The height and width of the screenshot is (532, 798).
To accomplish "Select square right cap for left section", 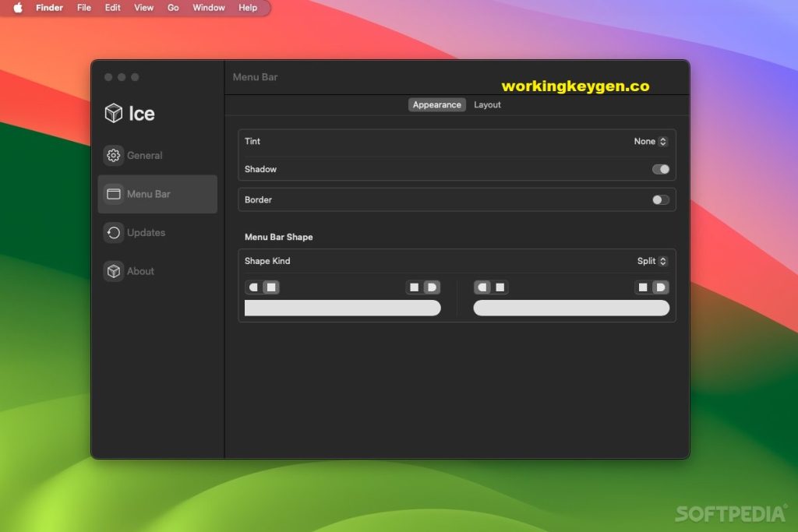I will [x=415, y=287].
